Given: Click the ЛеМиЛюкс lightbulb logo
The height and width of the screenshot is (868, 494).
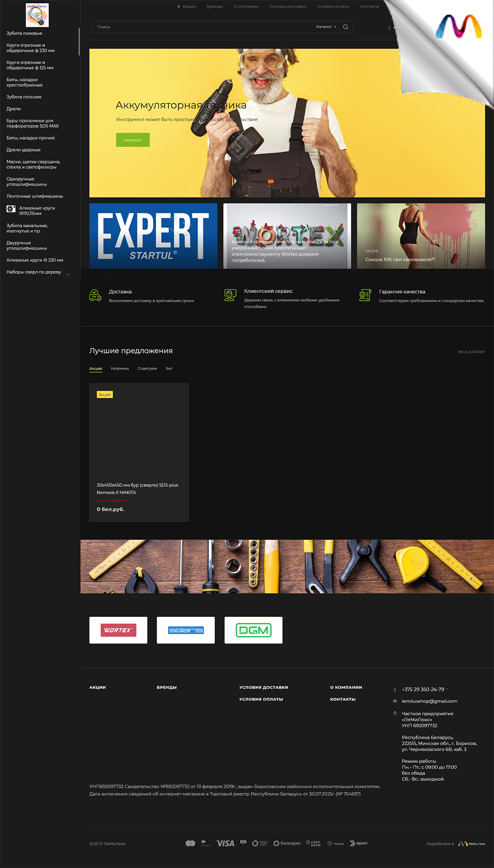Looking at the screenshot, I should 37,15.
